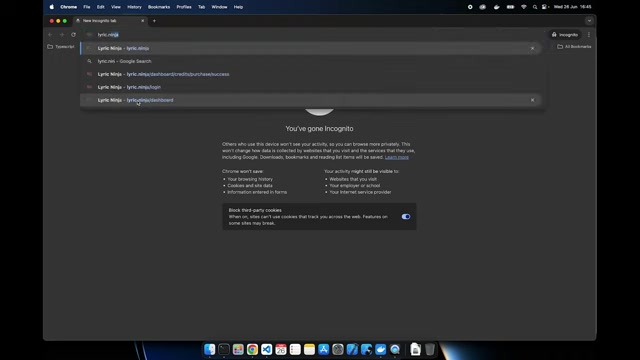Reload the page with the refresh icon

[73, 35]
